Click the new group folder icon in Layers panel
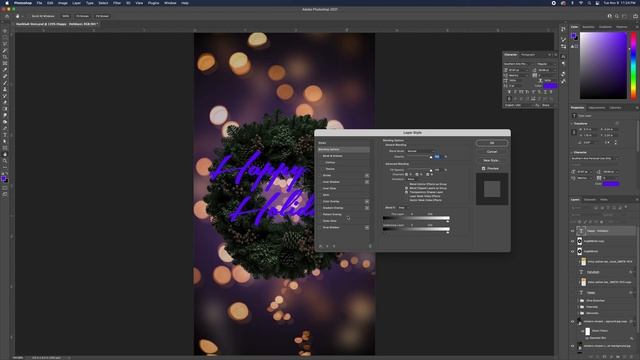 pyautogui.click(x=618, y=357)
